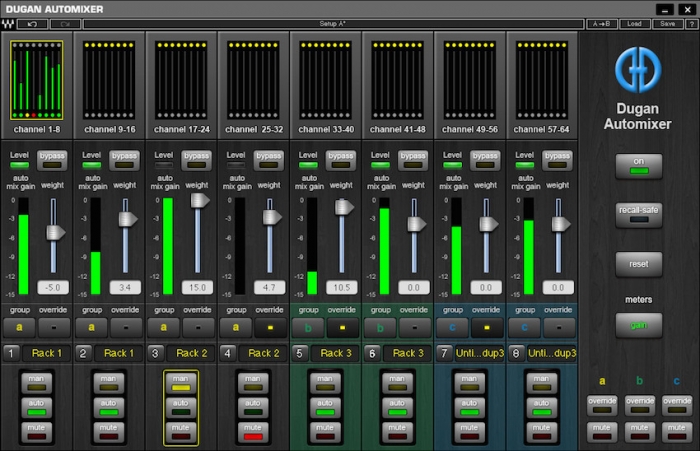Switch meters mode with gain button
Viewport: 700px width, 451px height.
[x=638, y=325]
